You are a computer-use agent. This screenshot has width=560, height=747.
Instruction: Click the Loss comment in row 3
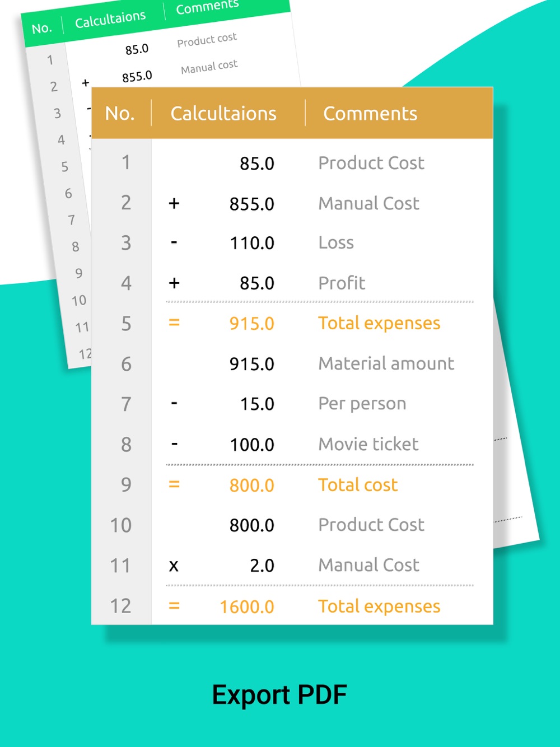[x=336, y=243]
